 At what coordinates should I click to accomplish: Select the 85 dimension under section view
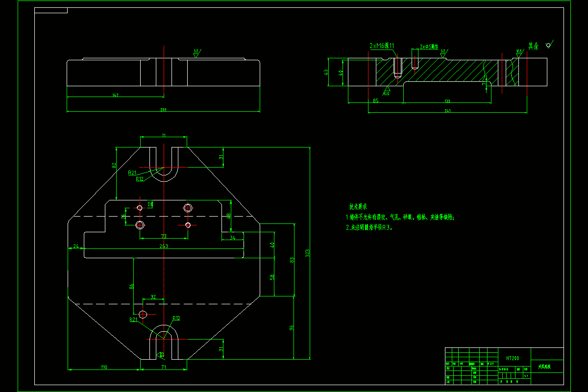click(x=375, y=101)
